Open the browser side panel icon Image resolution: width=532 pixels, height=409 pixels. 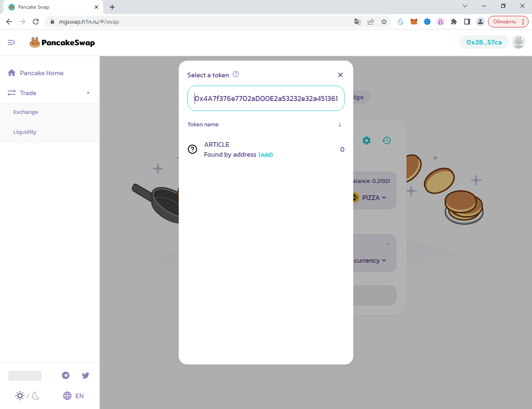467,22
